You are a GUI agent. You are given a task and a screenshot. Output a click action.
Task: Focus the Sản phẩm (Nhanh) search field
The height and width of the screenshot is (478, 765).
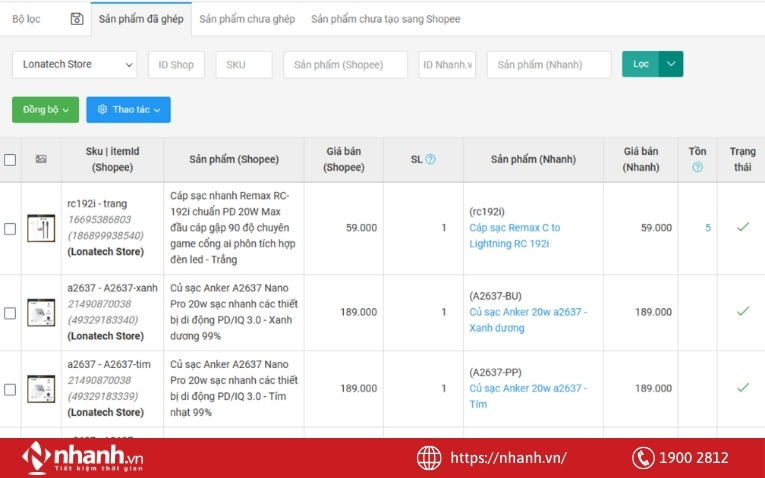tap(549, 64)
